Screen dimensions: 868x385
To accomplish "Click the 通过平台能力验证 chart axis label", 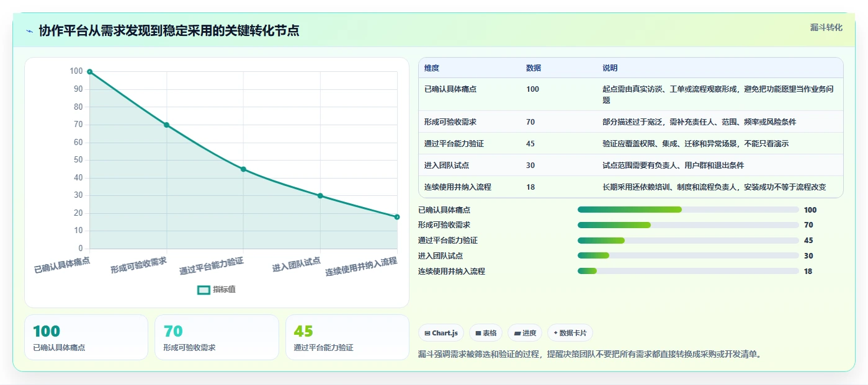I will tap(212, 266).
